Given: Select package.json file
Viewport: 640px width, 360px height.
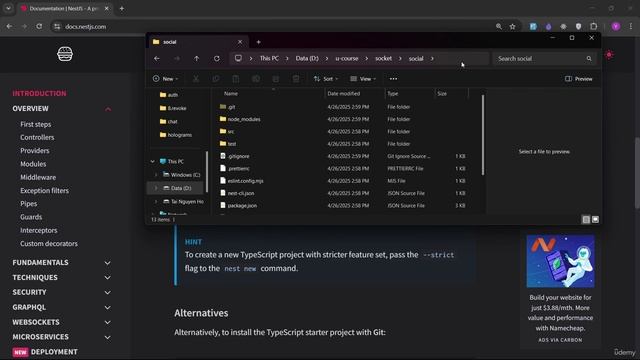Looking at the screenshot, I should pos(242,205).
